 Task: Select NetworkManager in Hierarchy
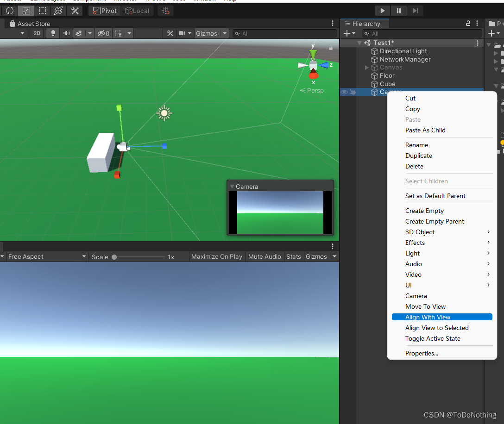pyautogui.click(x=405, y=59)
